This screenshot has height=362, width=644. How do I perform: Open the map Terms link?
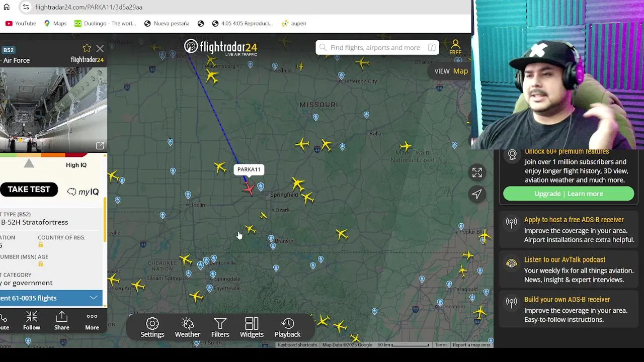(x=441, y=345)
